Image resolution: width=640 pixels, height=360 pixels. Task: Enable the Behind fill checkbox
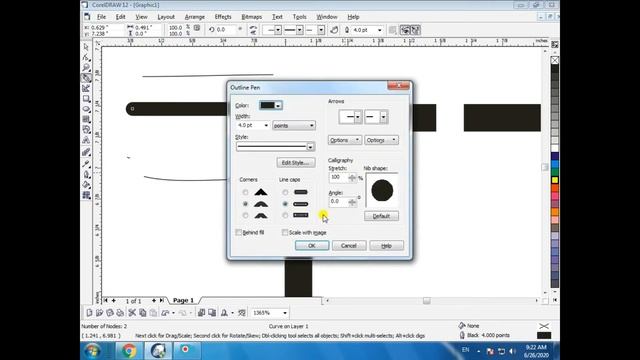tap(239, 232)
